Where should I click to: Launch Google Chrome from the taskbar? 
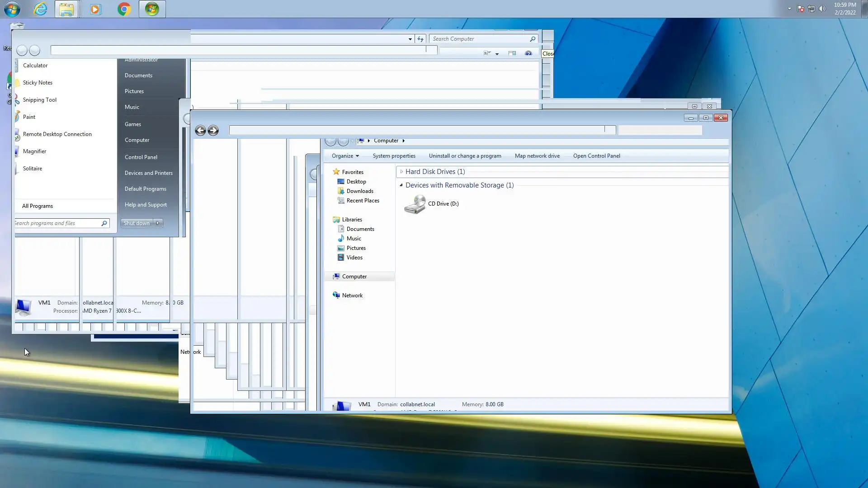tap(124, 9)
